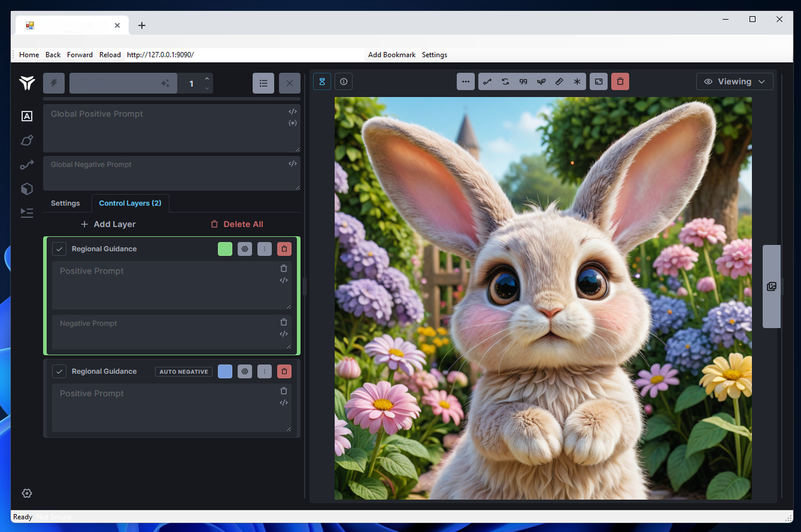Switch to the Settings tab
This screenshot has height=532, width=801.
pyautogui.click(x=65, y=203)
